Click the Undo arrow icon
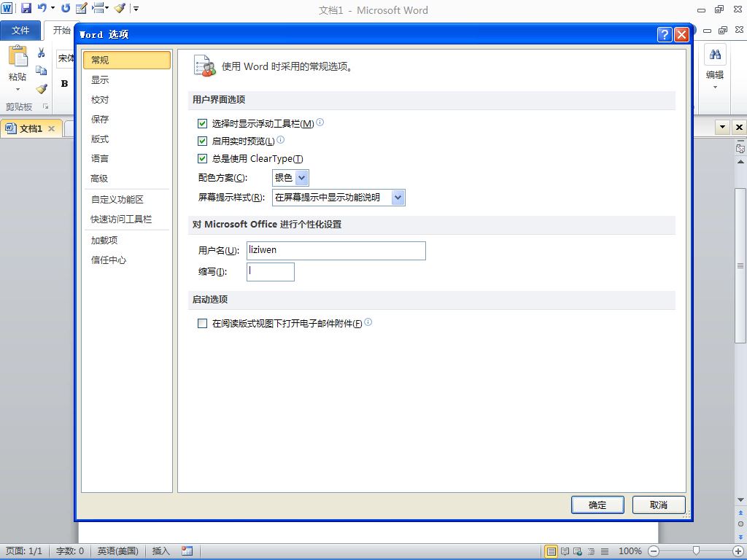The height and width of the screenshot is (560, 747). [x=42, y=8]
